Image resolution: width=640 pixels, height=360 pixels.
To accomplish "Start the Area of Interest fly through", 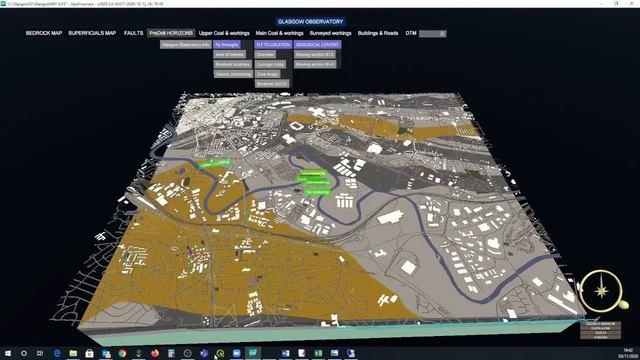I will 230,54.
